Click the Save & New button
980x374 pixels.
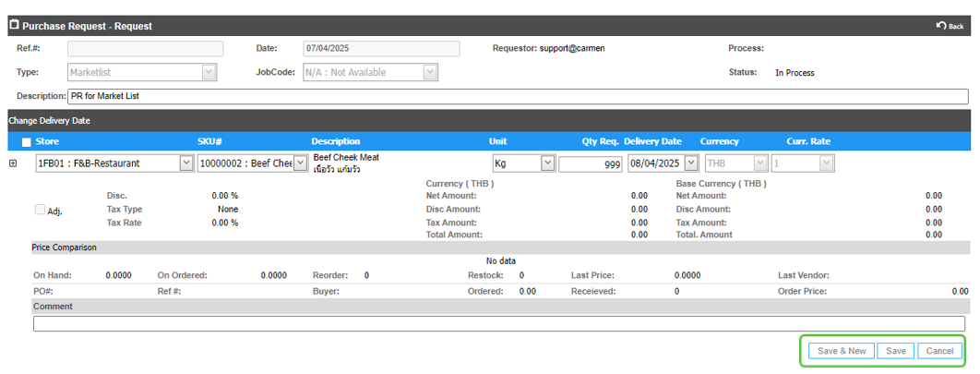click(x=842, y=351)
